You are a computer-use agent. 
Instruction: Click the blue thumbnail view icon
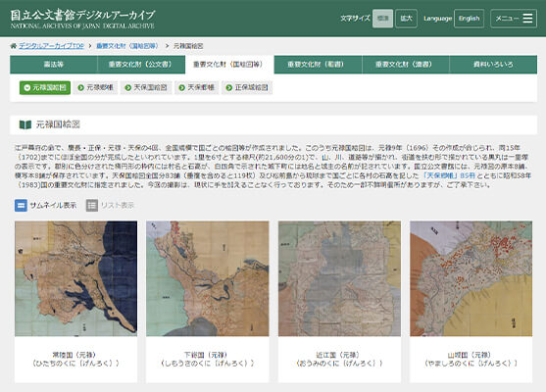point(21,206)
